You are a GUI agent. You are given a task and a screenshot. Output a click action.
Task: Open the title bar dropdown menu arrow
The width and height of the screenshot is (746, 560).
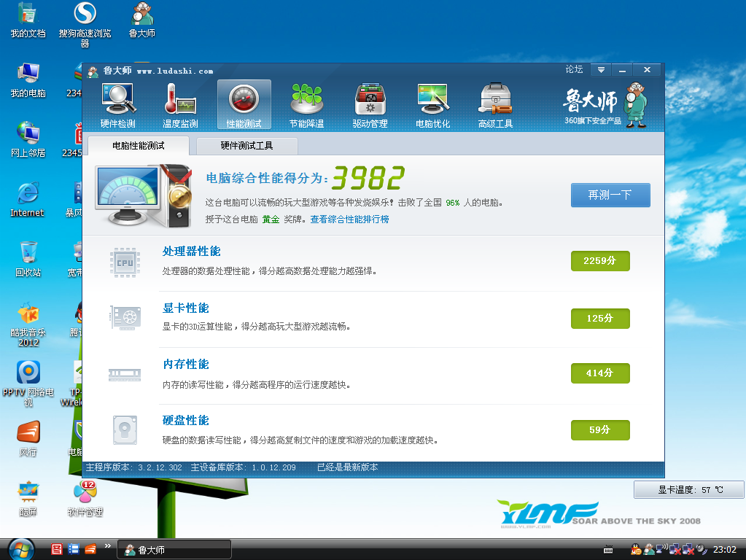(x=602, y=70)
